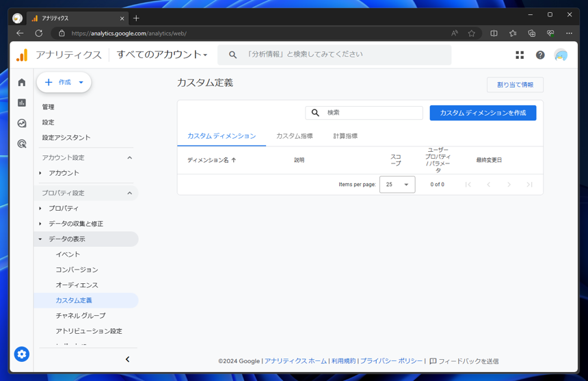The image size is (588, 381).
Task: Open the 利用規約 footer link
Action: click(x=343, y=360)
